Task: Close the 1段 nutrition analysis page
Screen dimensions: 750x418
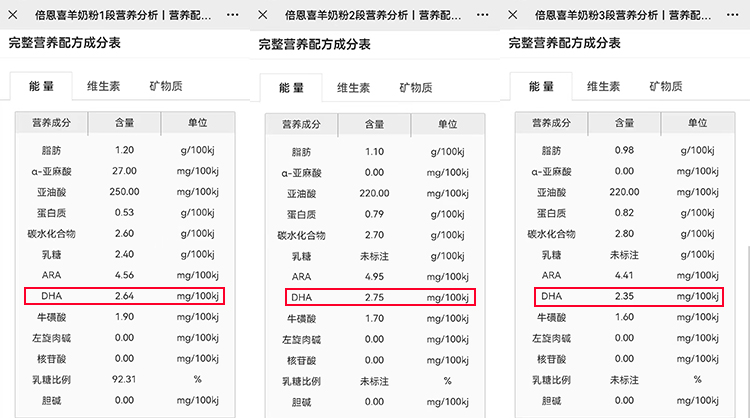Action: 13,16
